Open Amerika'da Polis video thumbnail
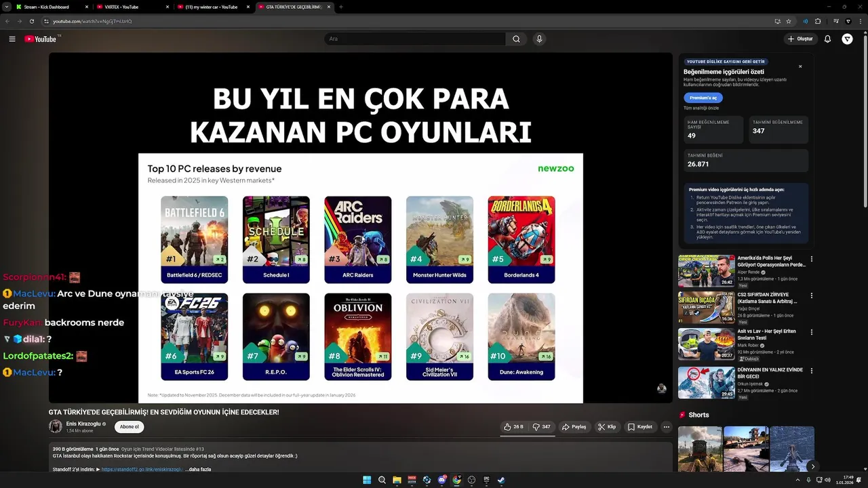This screenshot has width=868, height=488. pyautogui.click(x=707, y=270)
